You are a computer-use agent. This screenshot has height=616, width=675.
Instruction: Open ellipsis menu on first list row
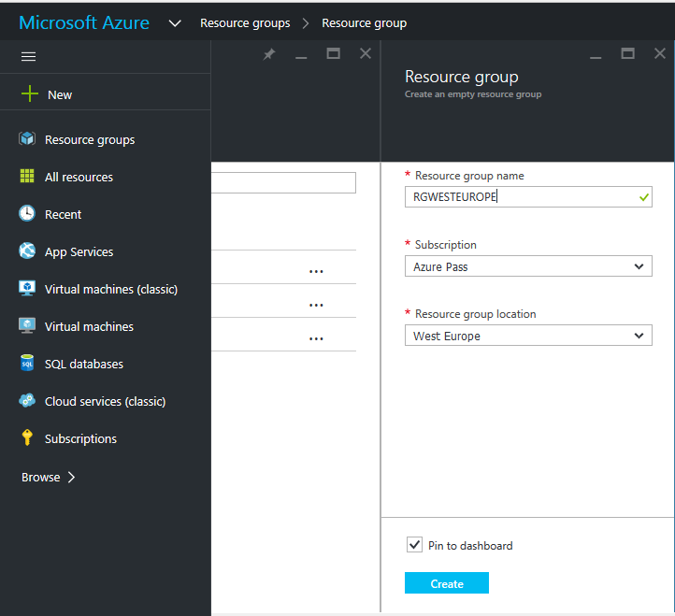point(316,272)
